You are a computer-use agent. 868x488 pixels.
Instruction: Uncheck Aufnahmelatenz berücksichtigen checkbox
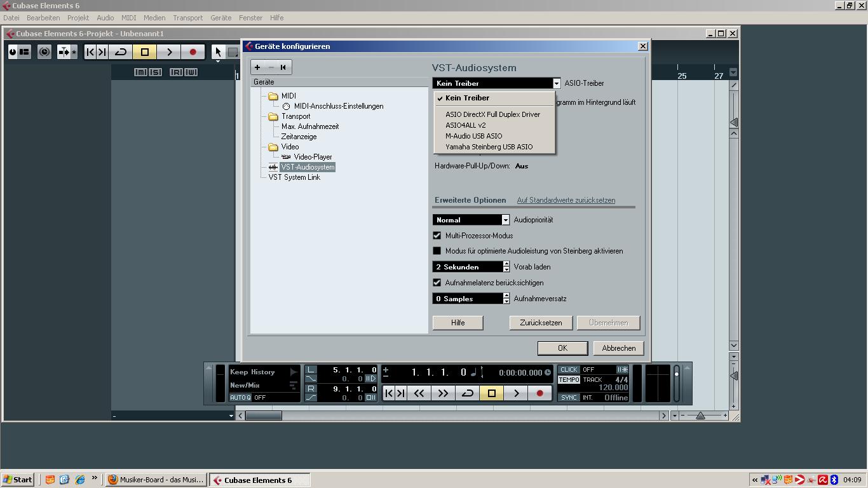[x=437, y=283]
